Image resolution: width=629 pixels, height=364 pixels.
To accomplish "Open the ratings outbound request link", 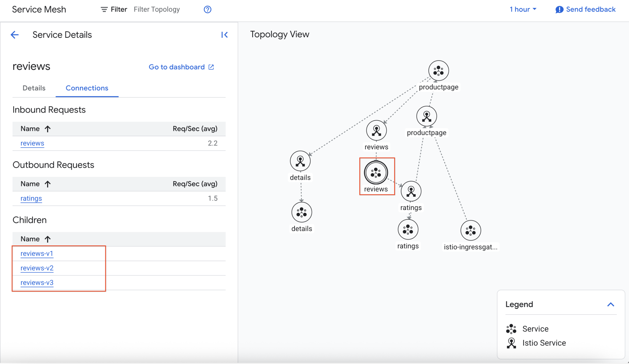I will (x=31, y=199).
